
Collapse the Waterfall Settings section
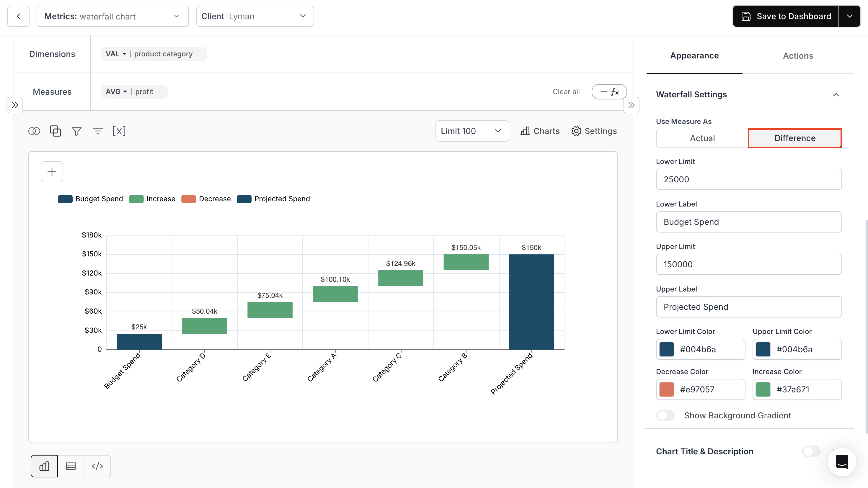pos(837,95)
